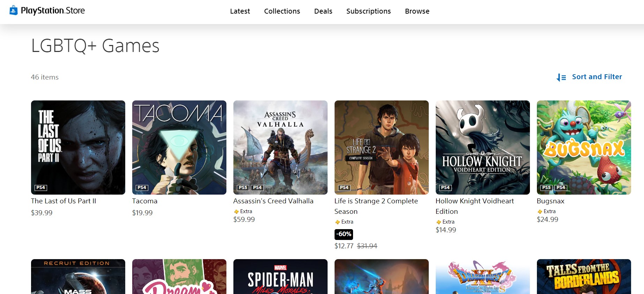644x294 pixels.
Task: Click the $24.99 price under Bugsnax
Action: click(547, 219)
